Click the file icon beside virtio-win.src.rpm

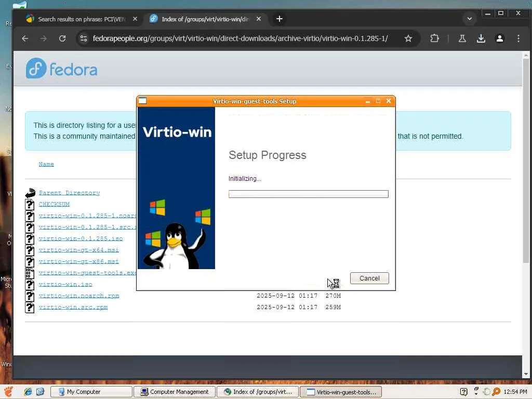[x=30, y=307]
